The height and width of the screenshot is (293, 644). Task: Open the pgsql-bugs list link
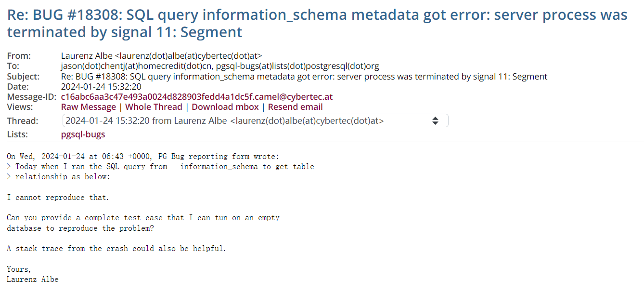coord(83,134)
